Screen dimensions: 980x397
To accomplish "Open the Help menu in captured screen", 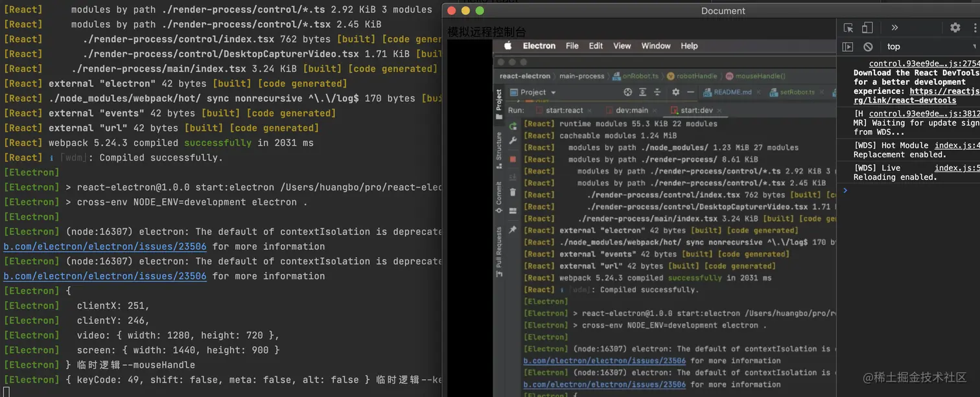I will (x=690, y=46).
